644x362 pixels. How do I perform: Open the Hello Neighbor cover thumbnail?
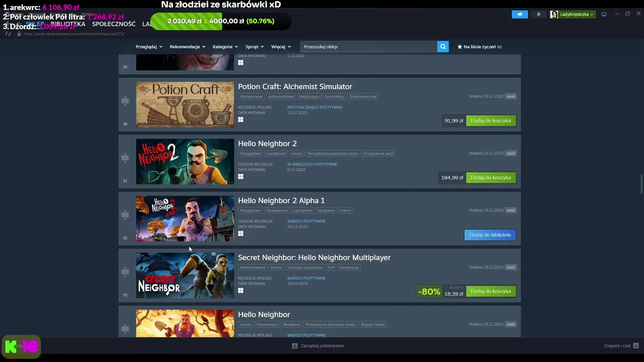(185, 323)
